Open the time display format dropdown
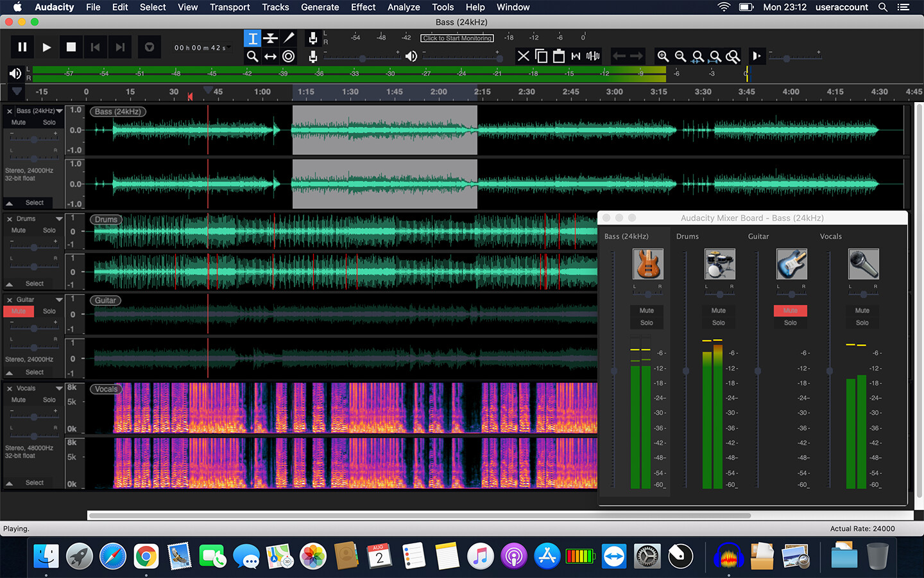Viewport: 924px width, 578px height. tap(229, 47)
